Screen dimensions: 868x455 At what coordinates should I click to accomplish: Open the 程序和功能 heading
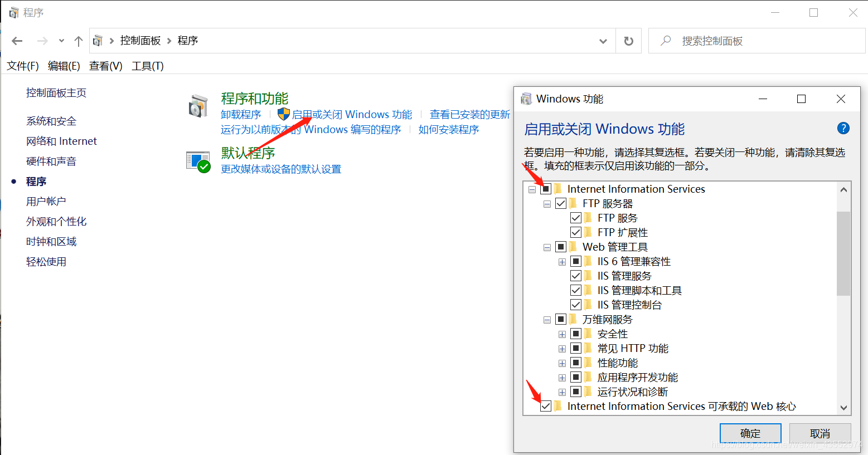click(x=255, y=99)
